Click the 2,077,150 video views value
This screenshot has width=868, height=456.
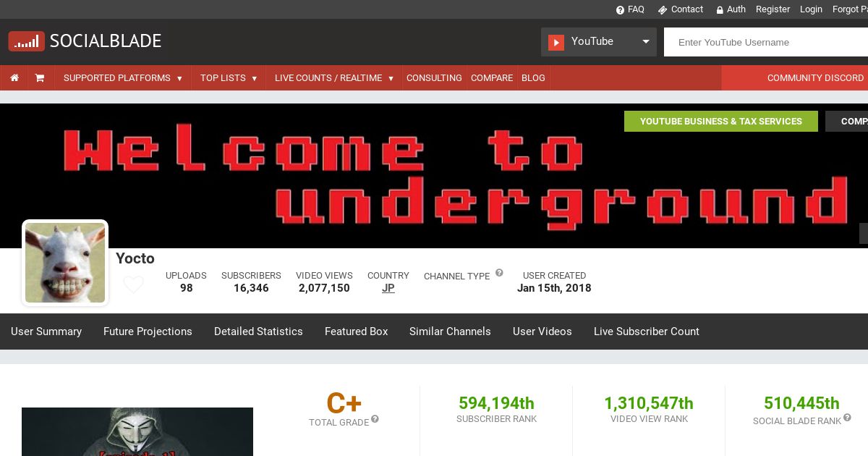(324, 288)
